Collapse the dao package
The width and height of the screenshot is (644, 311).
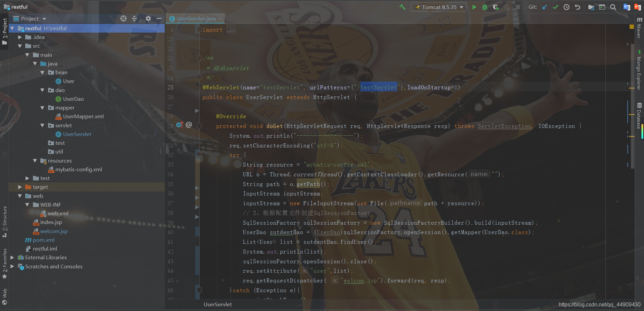[42, 90]
